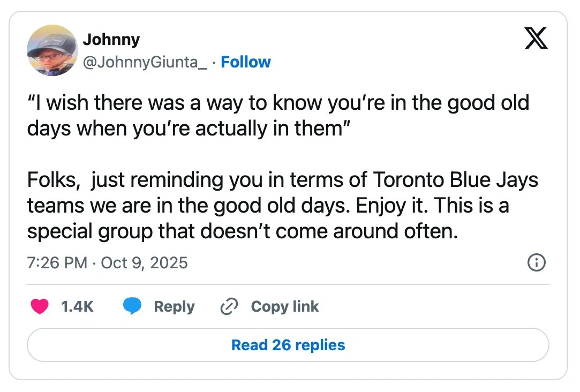Open the @JohnnyGiunta_ handle
The image size is (580, 392).
tap(145, 62)
